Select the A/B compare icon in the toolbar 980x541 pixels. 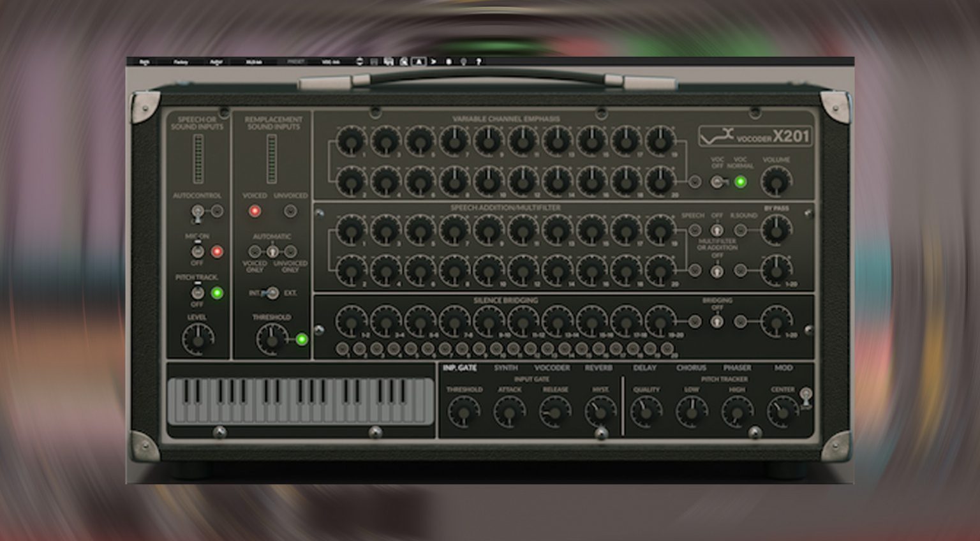(419, 62)
